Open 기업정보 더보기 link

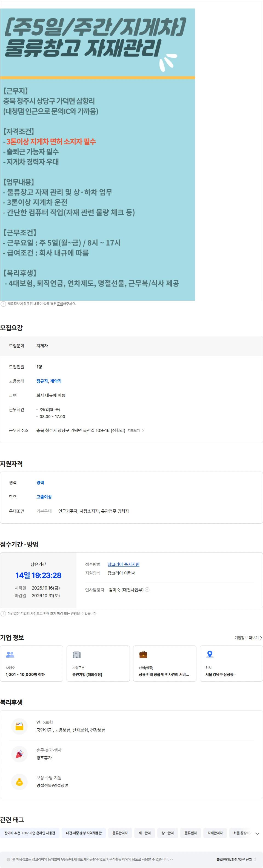248,638
